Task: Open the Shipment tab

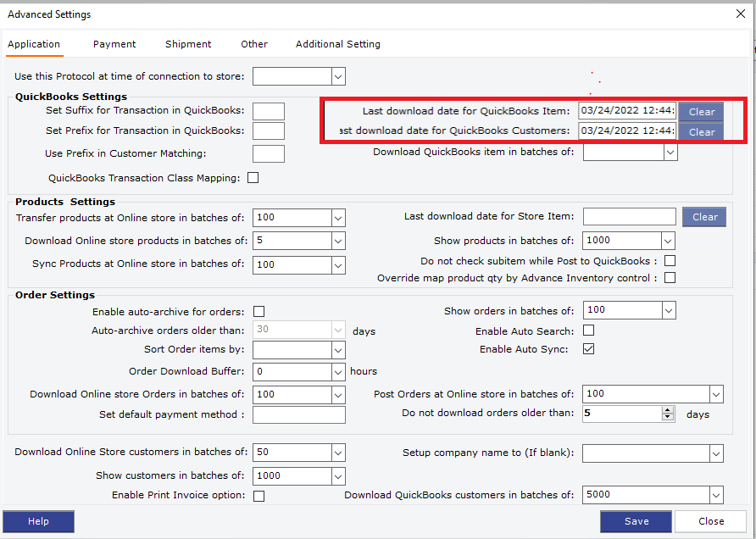Action: pyautogui.click(x=188, y=44)
